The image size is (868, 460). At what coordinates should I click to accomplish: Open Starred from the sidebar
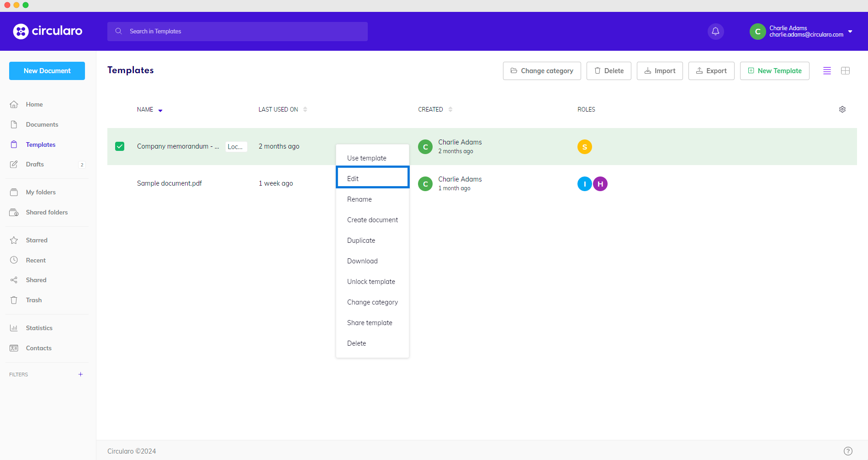37,240
